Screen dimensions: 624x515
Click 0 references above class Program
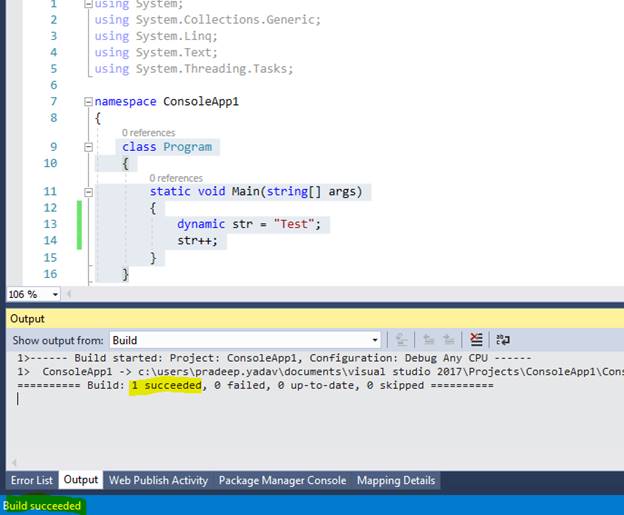pos(148,133)
